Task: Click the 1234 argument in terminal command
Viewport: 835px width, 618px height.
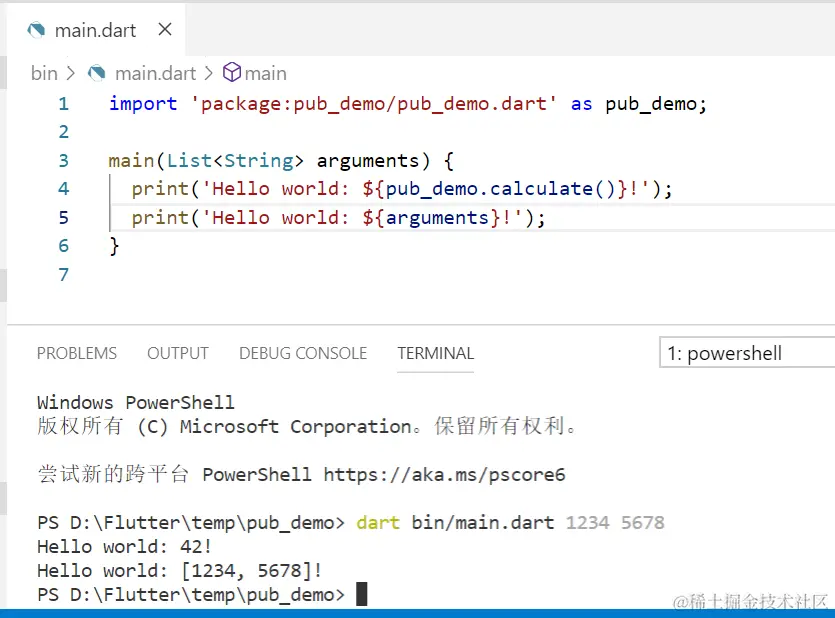Action: click(x=587, y=523)
